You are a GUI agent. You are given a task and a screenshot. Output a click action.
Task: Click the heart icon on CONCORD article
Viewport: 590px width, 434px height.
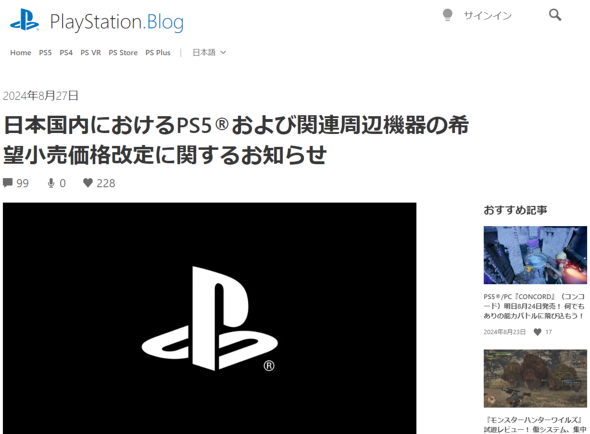click(537, 332)
